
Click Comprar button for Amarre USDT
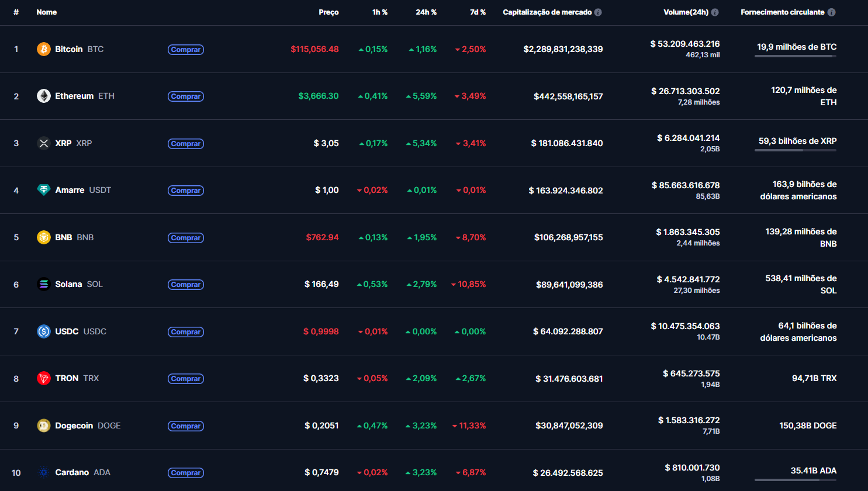tap(186, 191)
